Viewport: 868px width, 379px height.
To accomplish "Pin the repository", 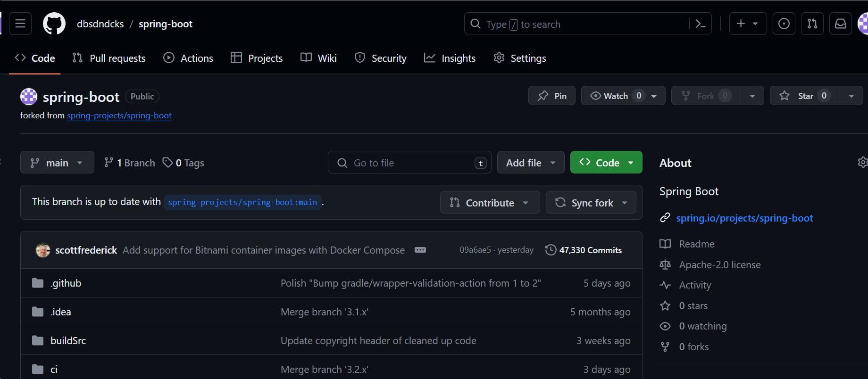I will [552, 96].
